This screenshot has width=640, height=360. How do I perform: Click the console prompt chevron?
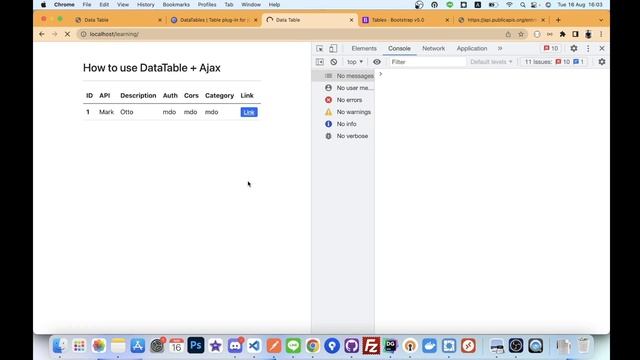click(x=380, y=74)
